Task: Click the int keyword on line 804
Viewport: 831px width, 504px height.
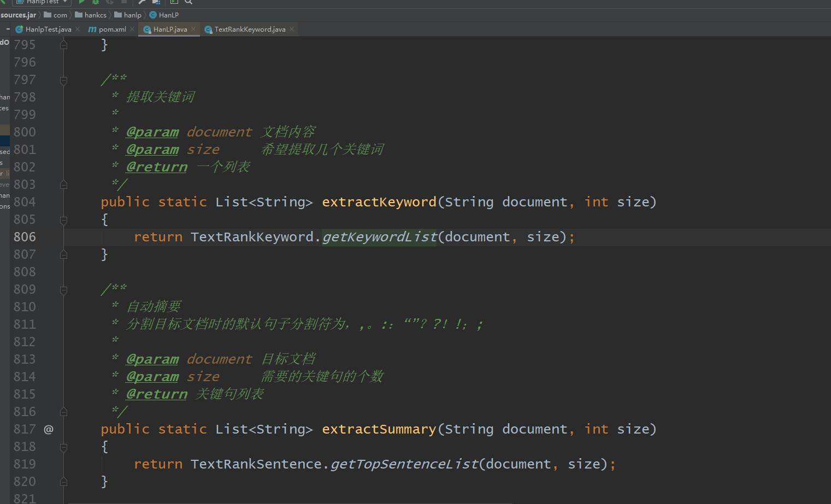Action: [x=596, y=202]
